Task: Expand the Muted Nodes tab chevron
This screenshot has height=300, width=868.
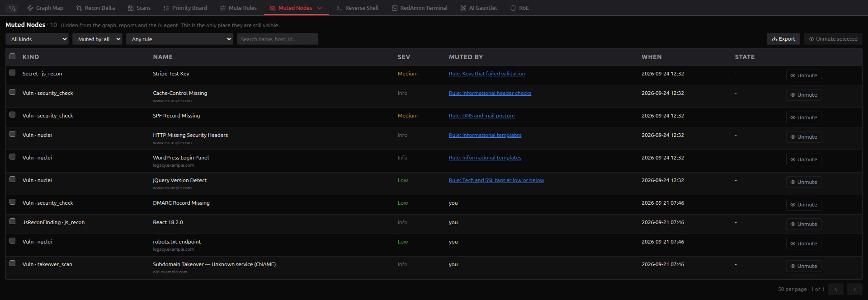Action: coord(320,8)
